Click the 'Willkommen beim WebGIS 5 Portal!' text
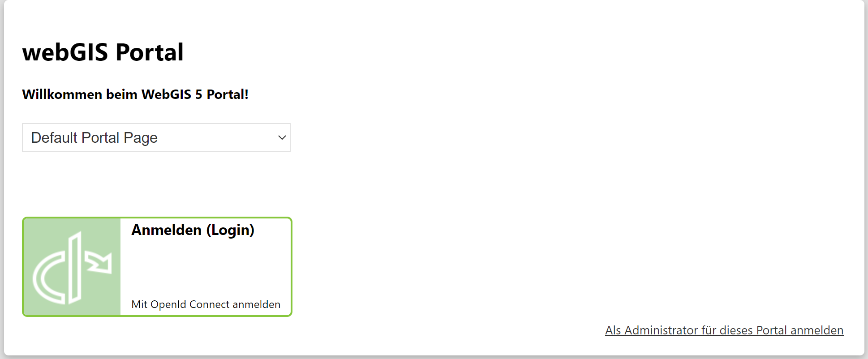The height and width of the screenshot is (359, 868). tap(135, 94)
